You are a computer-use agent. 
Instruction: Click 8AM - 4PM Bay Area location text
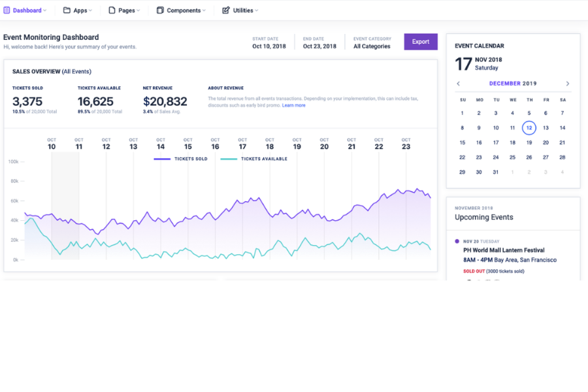pos(510,260)
